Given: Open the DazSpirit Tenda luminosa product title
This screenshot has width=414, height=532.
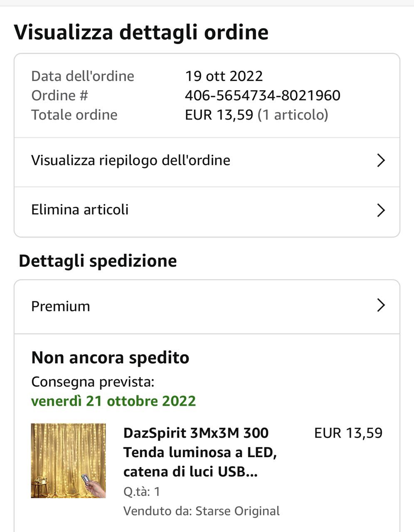Looking at the screenshot, I should (200, 452).
